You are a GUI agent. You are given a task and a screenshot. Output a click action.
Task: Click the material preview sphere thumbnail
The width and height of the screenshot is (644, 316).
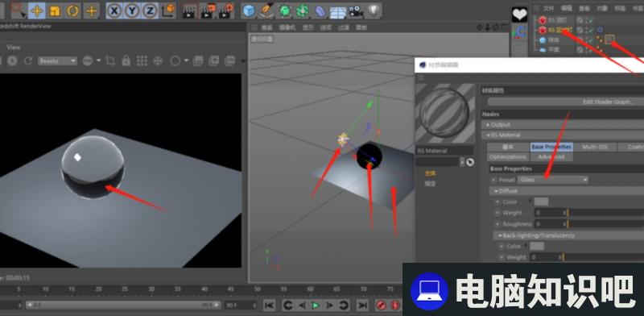point(445,113)
